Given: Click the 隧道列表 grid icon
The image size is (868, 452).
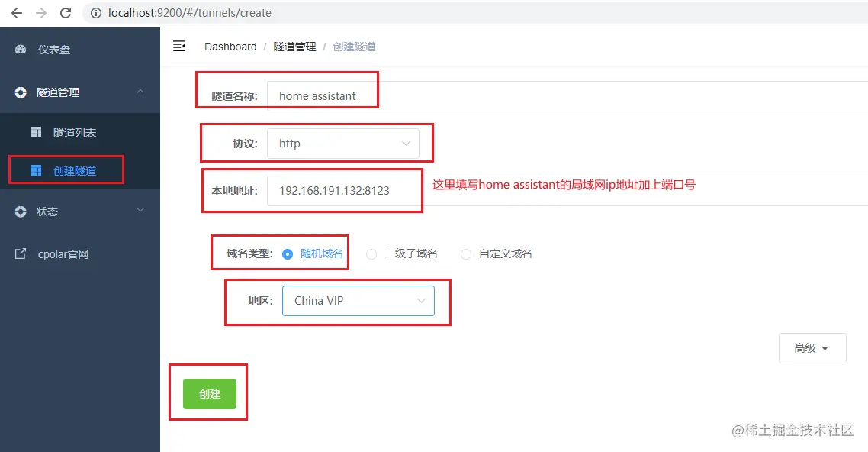Looking at the screenshot, I should [x=36, y=132].
